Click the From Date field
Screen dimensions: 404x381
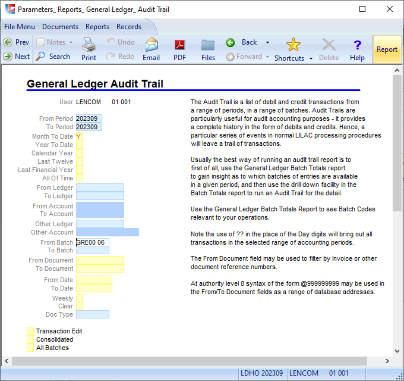94,280
